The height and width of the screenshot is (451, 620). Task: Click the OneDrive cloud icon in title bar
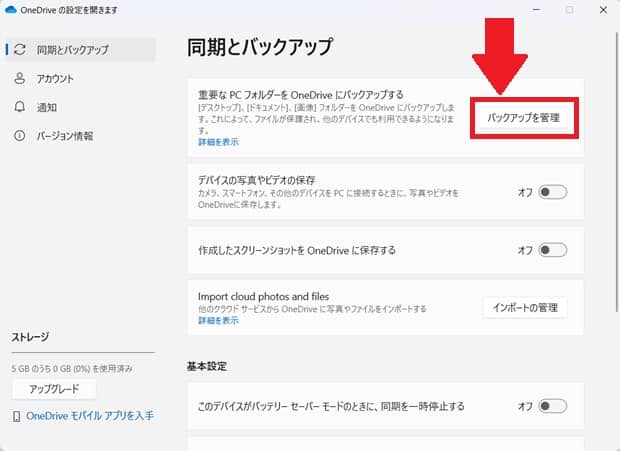tap(11, 9)
